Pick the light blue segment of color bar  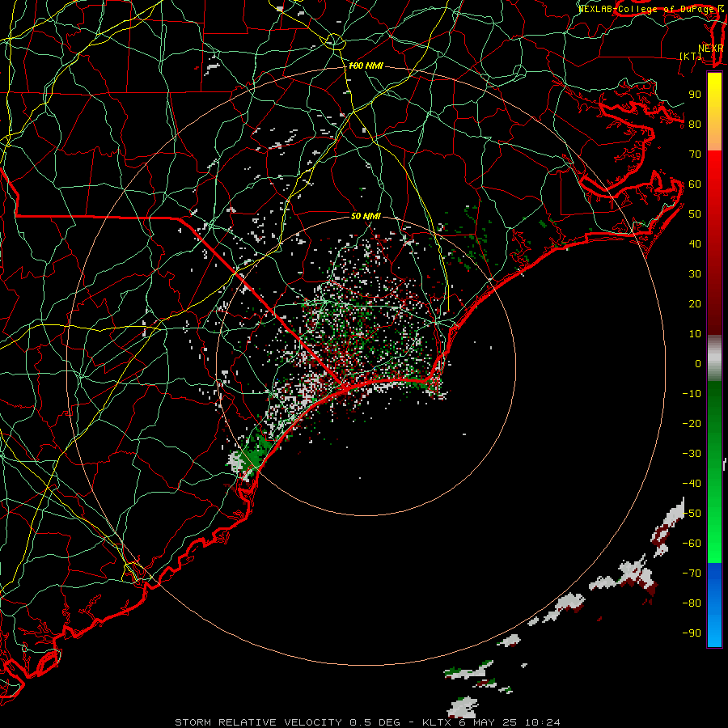click(714, 627)
